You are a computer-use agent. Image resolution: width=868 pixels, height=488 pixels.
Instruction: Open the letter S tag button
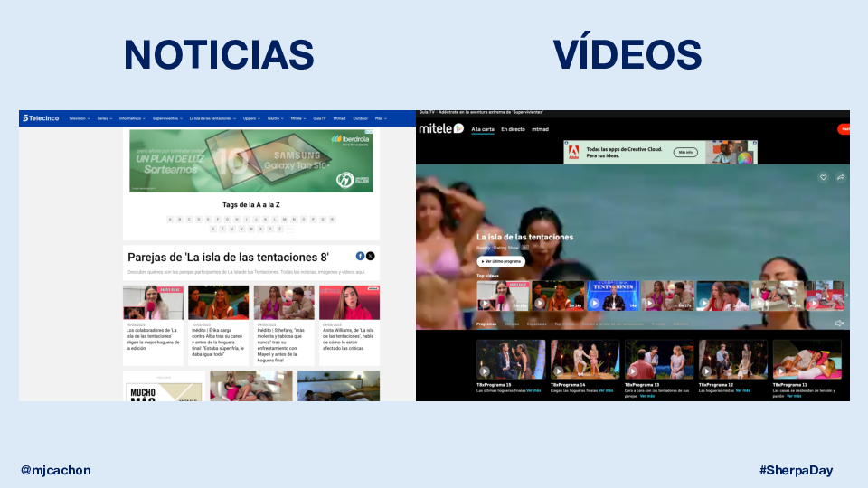click(212, 229)
